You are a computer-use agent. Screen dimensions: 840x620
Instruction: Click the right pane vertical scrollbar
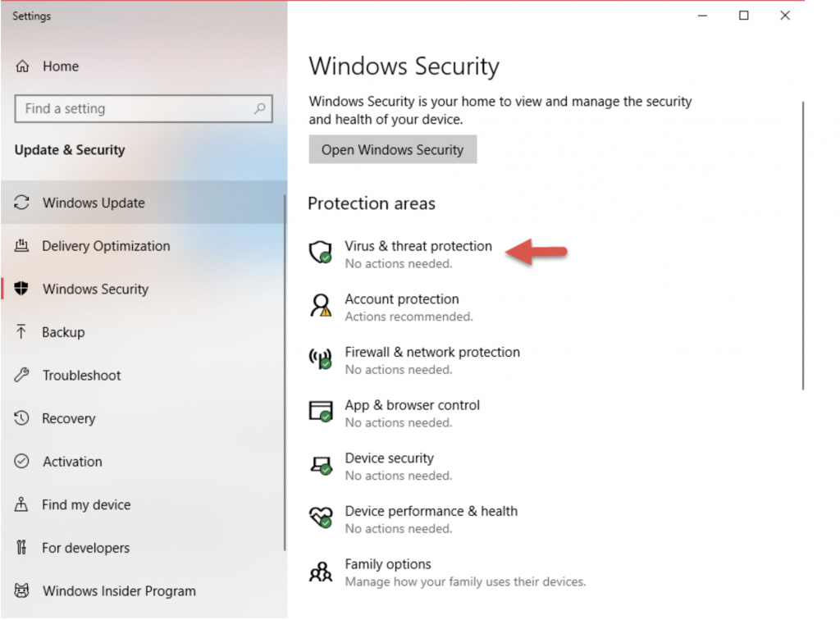[803, 246]
